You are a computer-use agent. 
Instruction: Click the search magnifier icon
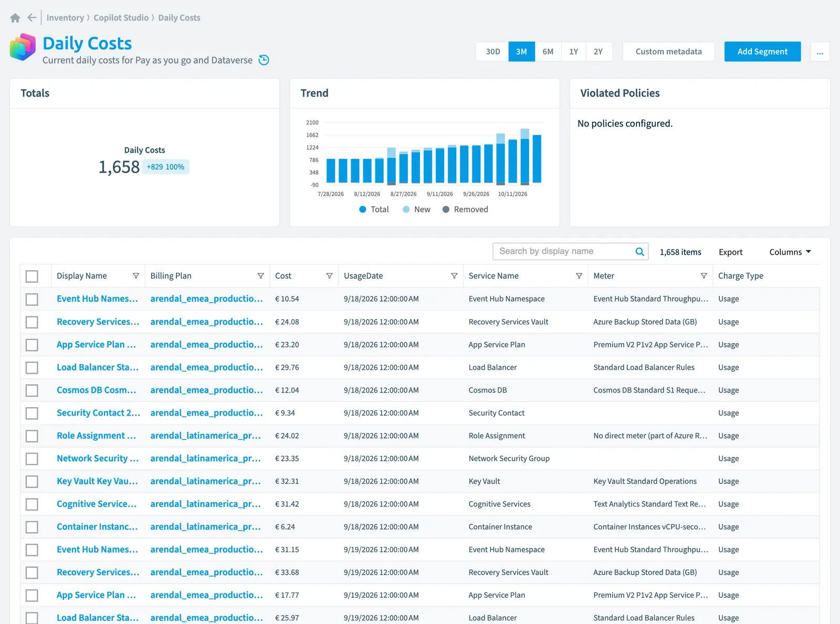(x=639, y=251)
